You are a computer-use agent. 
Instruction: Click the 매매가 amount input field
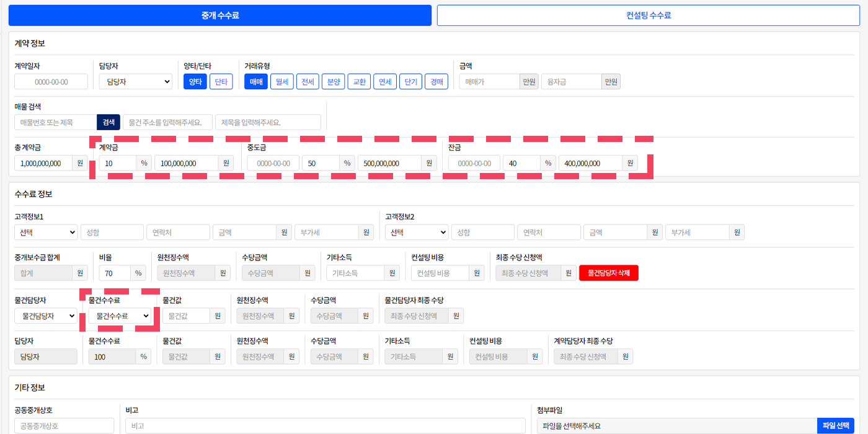[489, 82]
